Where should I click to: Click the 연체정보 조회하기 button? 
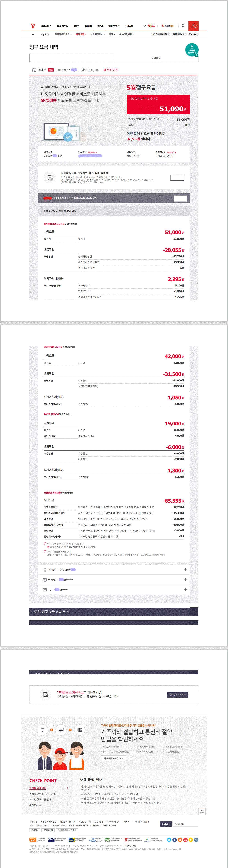[x=177, y=695]
